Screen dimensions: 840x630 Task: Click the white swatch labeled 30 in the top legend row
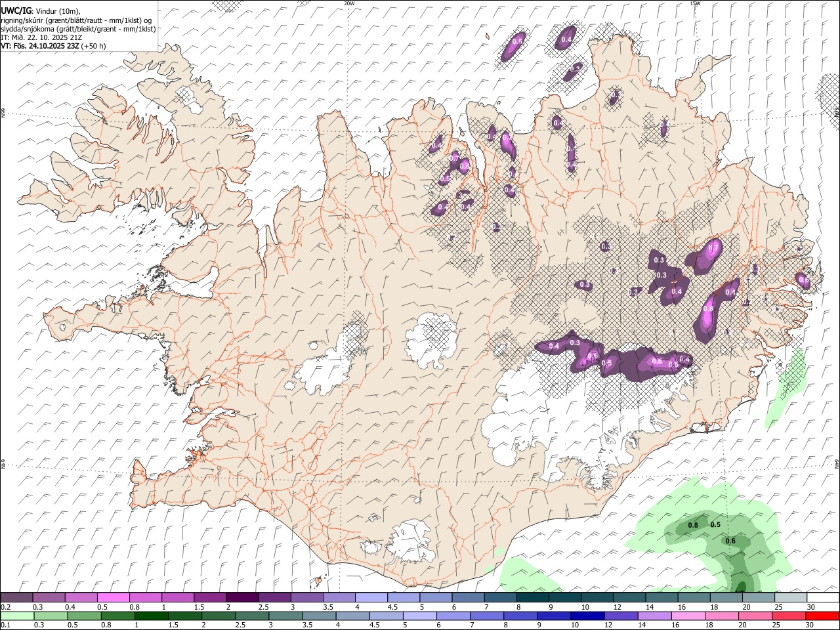[823, 598]
